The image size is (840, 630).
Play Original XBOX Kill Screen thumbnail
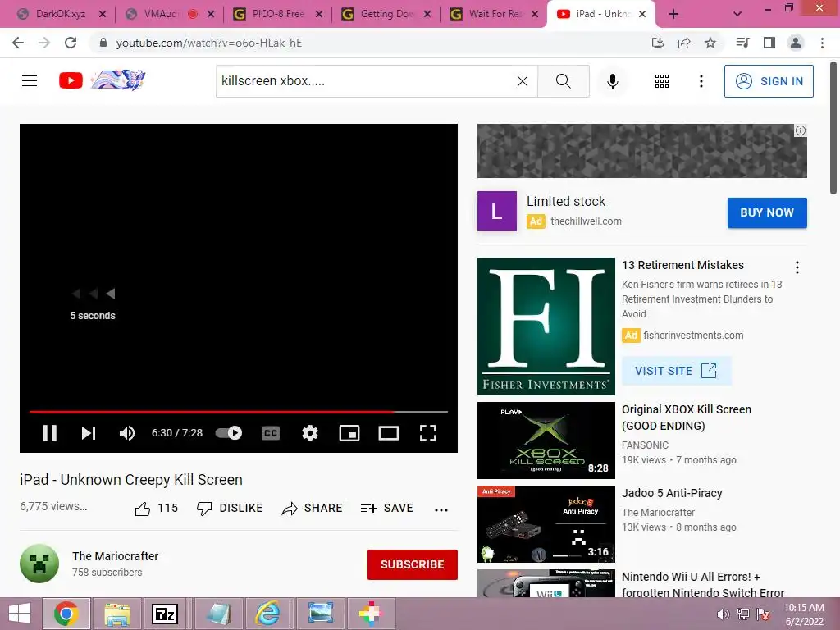pyautogui.click(x=546, y=441)
